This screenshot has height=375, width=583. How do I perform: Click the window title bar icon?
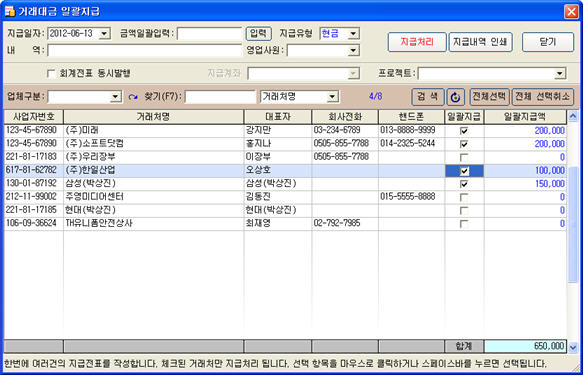(10, 11)
